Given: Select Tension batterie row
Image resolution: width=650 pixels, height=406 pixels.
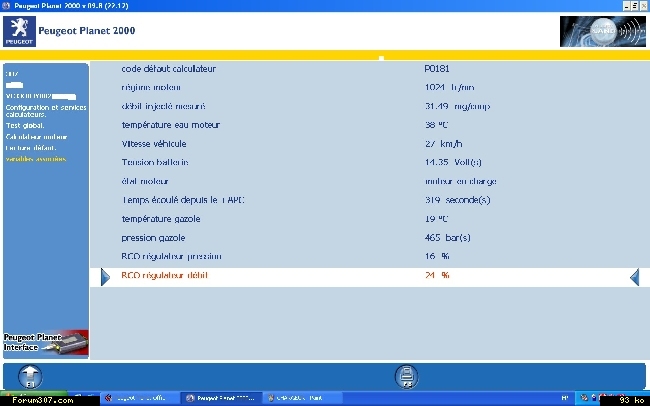Looking at the screenshot, I should click(155, 162).
